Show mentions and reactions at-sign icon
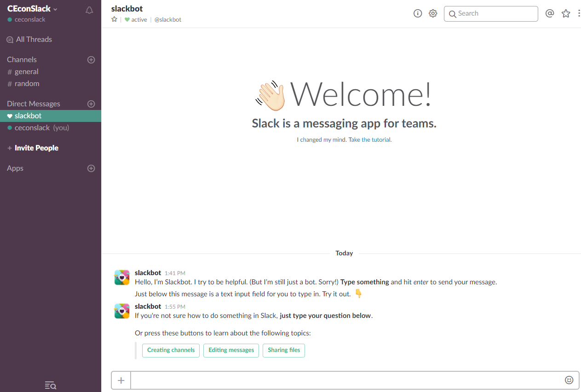This screenshot has width=581, height=392. coord(550,13)
